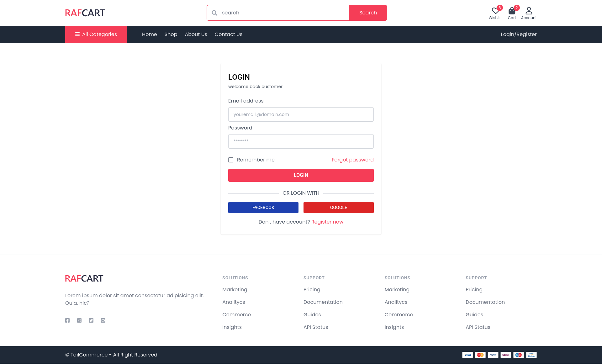602x364 pixels.
Task: Open the About Us nav item
Action: point(196,34)
